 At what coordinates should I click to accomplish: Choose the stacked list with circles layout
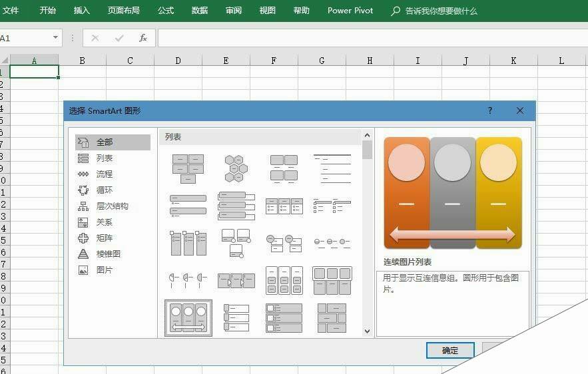(284, 243)
